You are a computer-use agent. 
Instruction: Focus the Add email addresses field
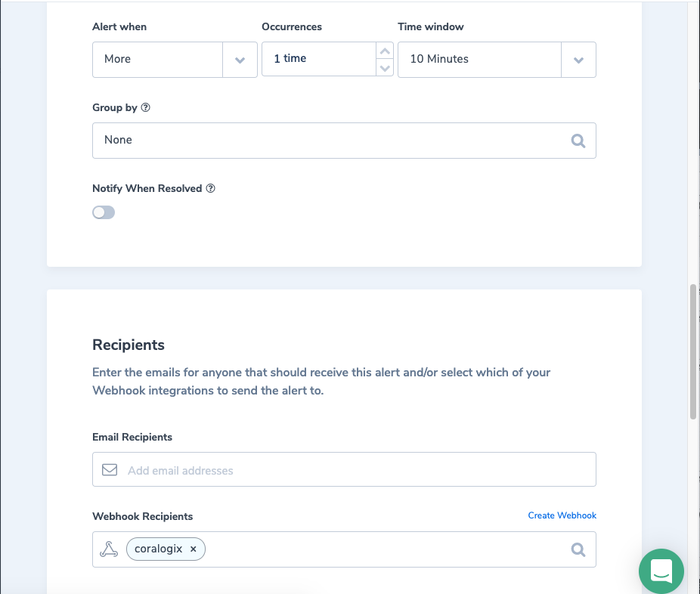[x=355, y=470]
